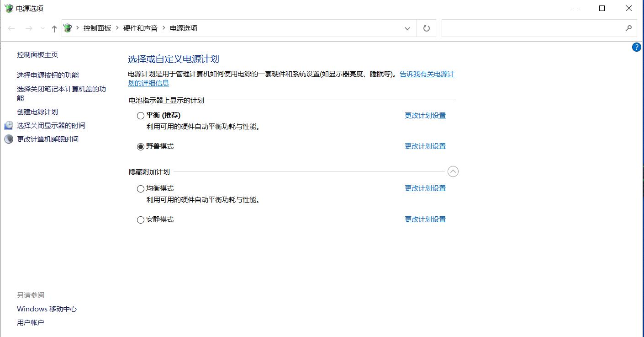The image size is (644, 337).
Task: Change plan settings for 平衡 (推荐)
Action: click(425, 116)
